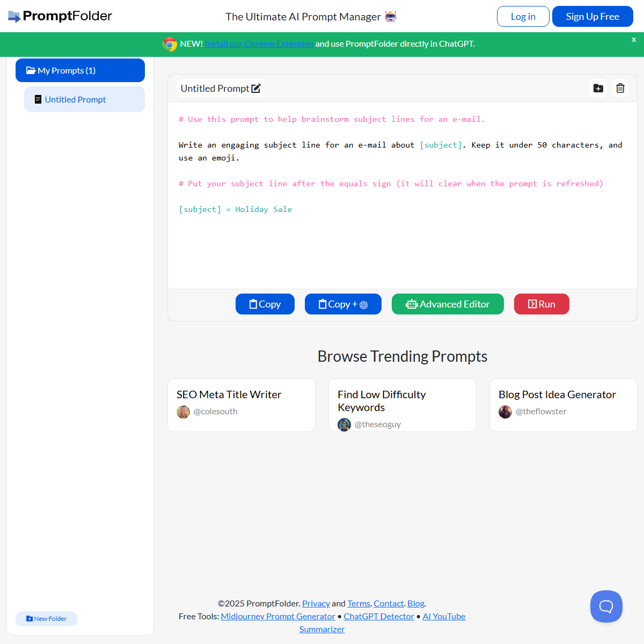Open the Install our Chrome Extension link
This screenshot has height=644, width=644.
pyautogui.click(x=259, y=44)
